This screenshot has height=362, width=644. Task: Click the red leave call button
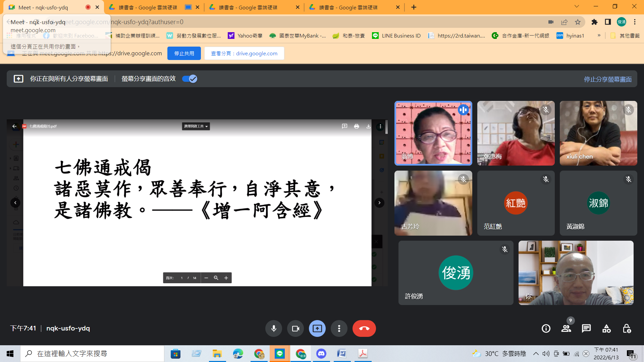tap(364, 328)
